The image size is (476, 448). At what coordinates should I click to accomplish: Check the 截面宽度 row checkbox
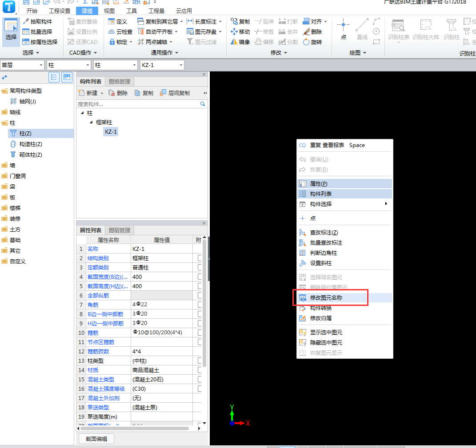tap(200, 277)
